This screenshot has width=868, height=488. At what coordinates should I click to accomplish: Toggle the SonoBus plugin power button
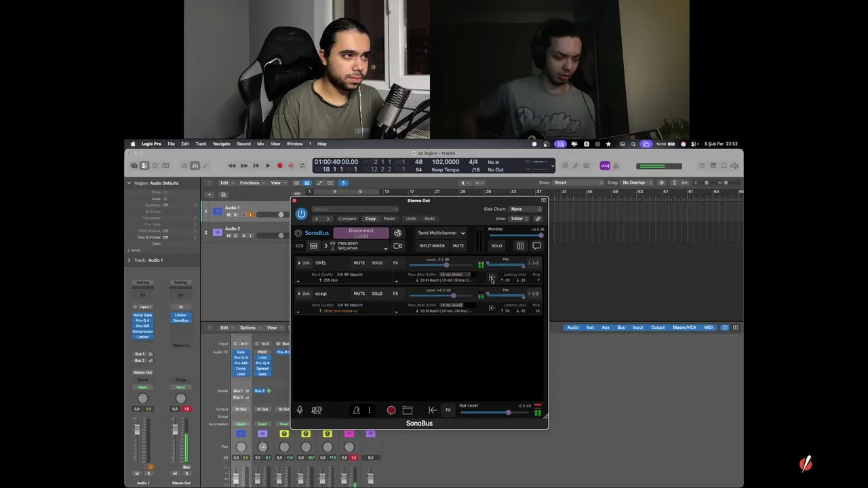click(x=301, y=213)
